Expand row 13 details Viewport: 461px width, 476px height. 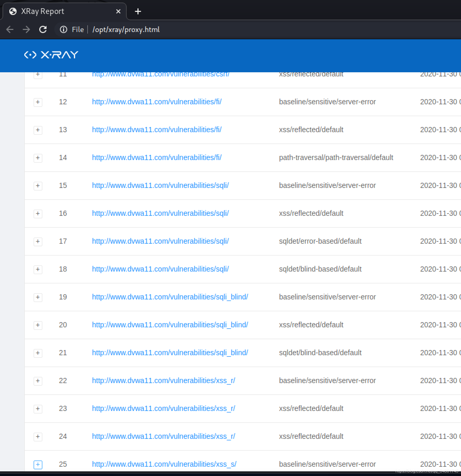coord(38,130)
